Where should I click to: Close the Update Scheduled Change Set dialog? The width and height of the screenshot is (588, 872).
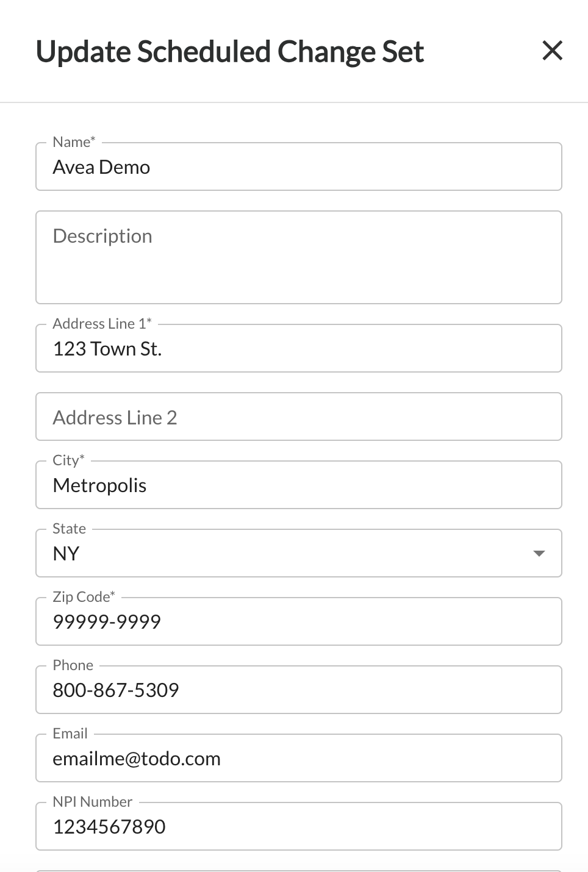pos(552,51)
